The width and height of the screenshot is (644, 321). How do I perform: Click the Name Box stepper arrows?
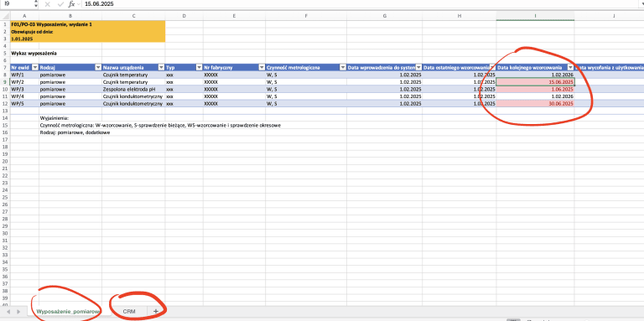pyautogui.click(x=36, y=4)
